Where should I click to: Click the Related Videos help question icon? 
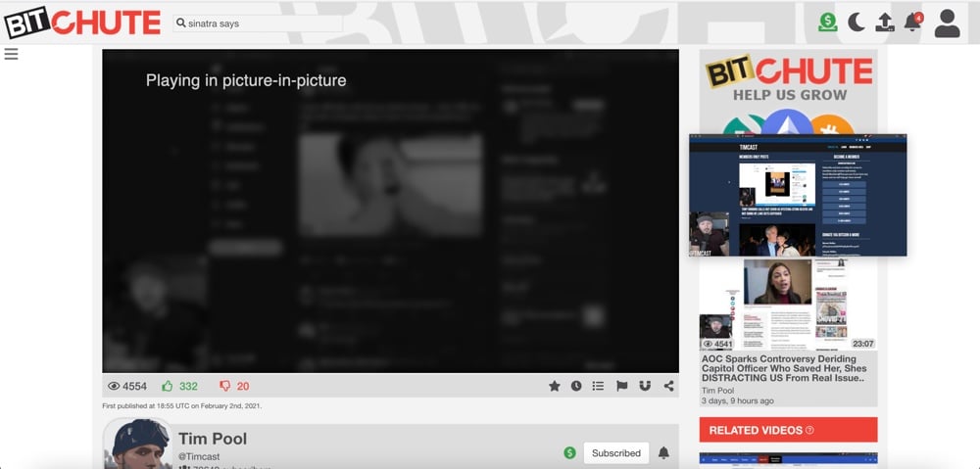[x=810, y=430]
